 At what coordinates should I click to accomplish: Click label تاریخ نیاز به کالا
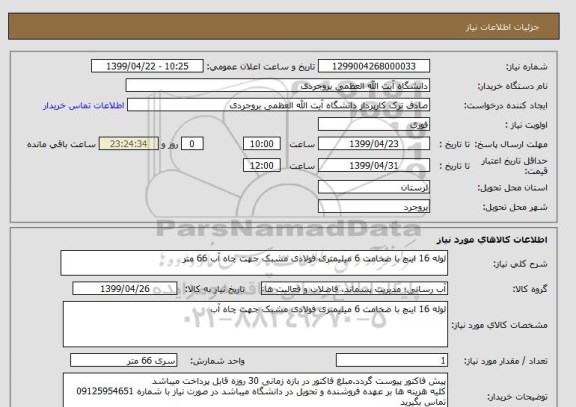tap(215, 289)
